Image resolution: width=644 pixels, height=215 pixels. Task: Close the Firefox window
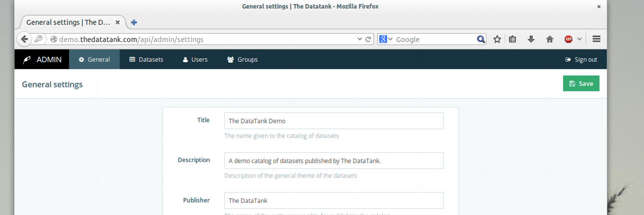tap(599, 6)
